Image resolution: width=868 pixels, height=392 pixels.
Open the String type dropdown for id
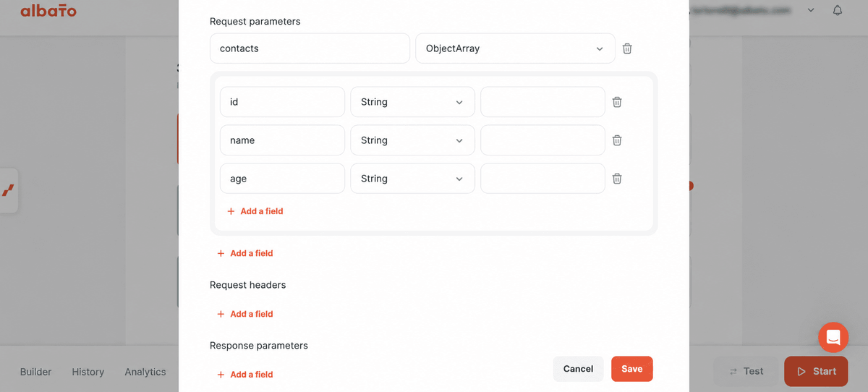pyautogui.click(x=412, y=102)
